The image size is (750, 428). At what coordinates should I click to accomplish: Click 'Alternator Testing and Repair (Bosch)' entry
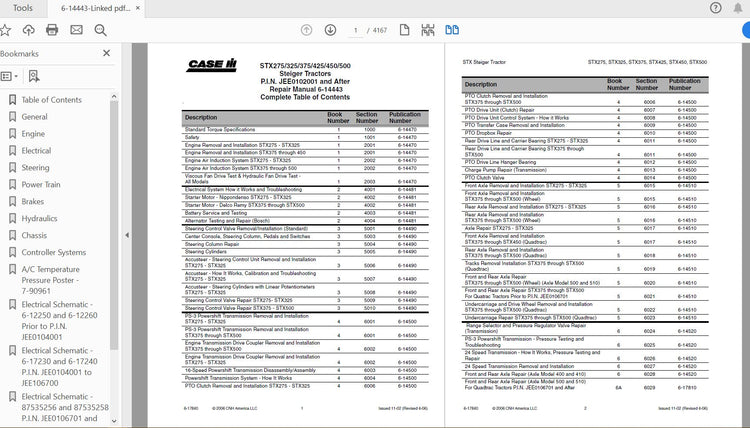pos(227,220)
